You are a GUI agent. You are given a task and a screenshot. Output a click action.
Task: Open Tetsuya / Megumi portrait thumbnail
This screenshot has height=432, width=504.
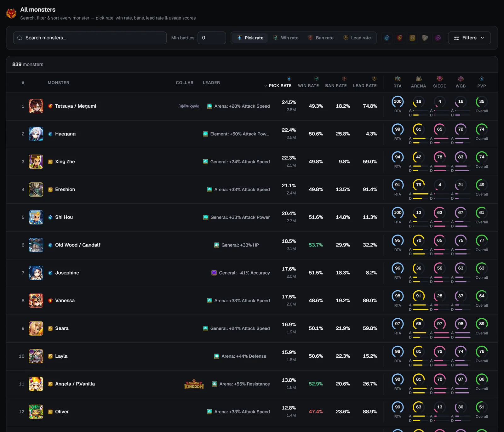point(36,106)
